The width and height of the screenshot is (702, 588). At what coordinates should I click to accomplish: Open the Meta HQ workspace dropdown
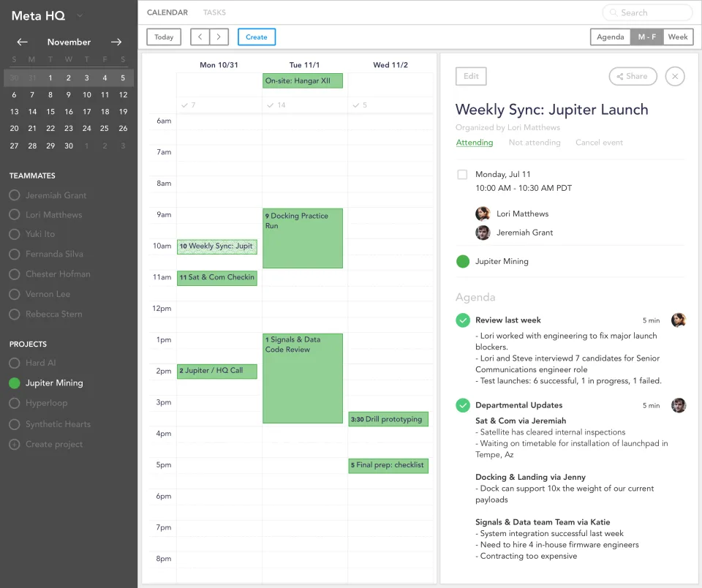(80, 15)
